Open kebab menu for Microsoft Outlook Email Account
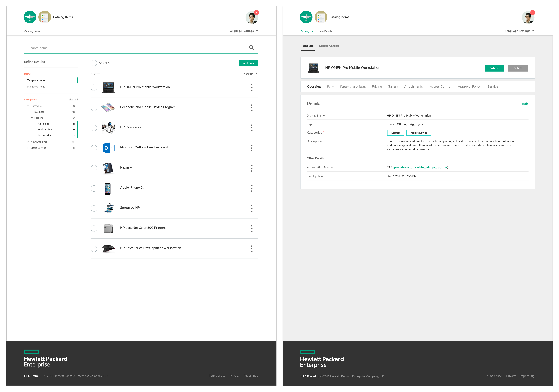 click(x=252, y=148)
